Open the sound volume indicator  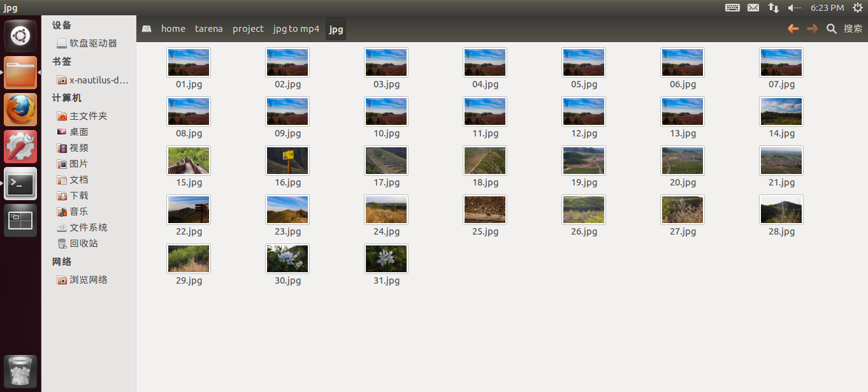[x=794, y=8]
